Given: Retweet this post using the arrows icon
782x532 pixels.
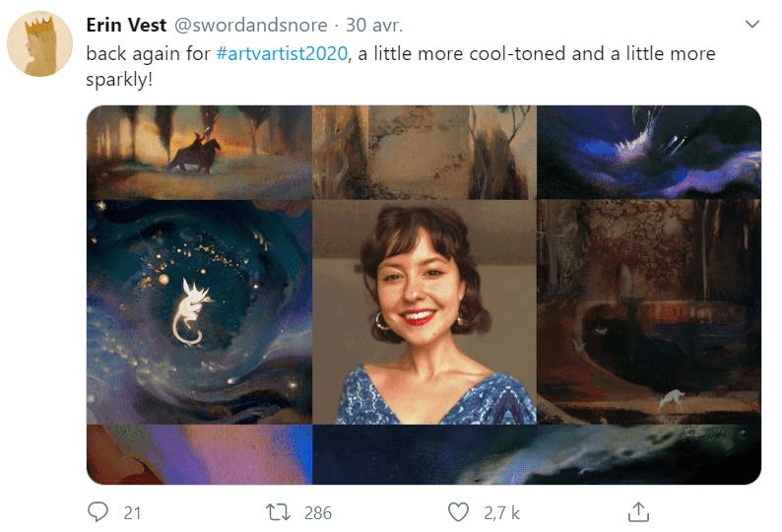Looking at the screenshot, I should coord(279,512).
